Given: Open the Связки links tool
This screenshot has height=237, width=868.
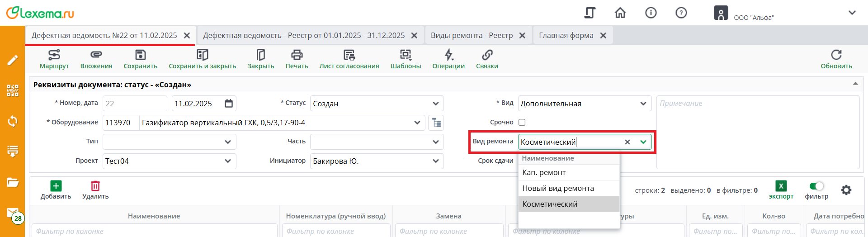Looking at the screenshot, I should point(487,59).
